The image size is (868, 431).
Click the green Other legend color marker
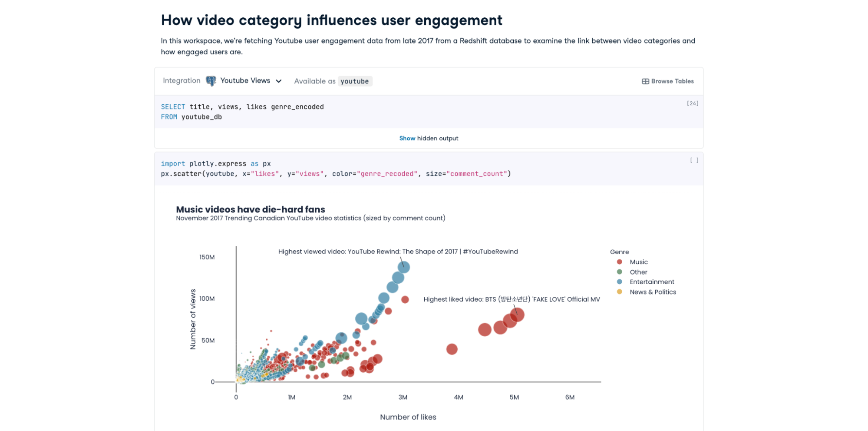tap(619, 272)
